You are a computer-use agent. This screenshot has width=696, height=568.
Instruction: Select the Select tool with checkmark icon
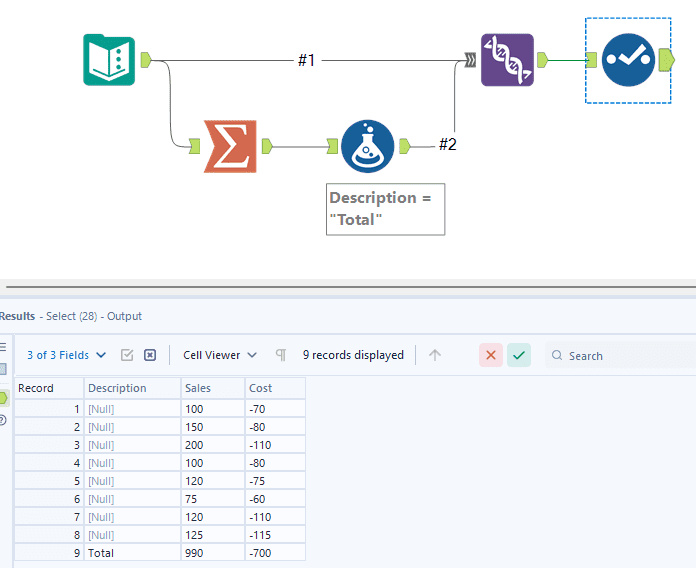(627, 60)
